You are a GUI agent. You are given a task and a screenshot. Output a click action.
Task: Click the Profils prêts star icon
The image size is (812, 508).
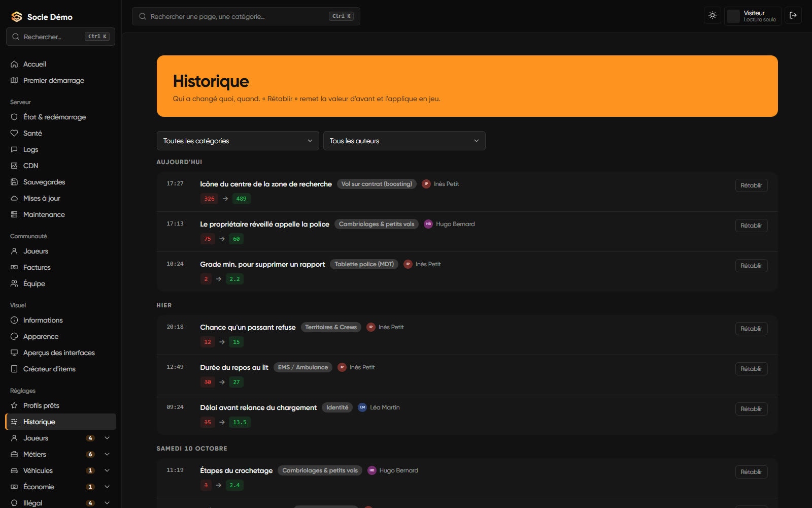pyautogui.click(x=14, y=405)
